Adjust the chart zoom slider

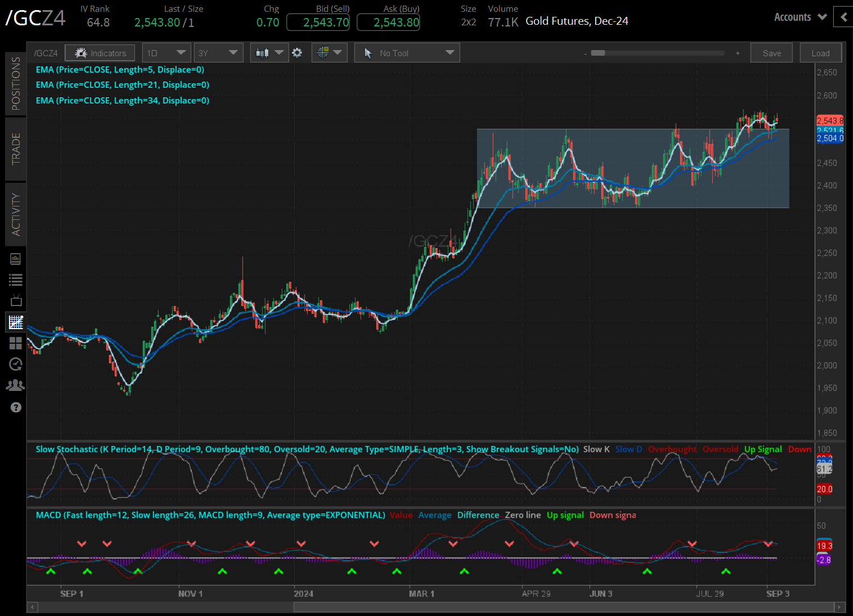pos(657,53)
